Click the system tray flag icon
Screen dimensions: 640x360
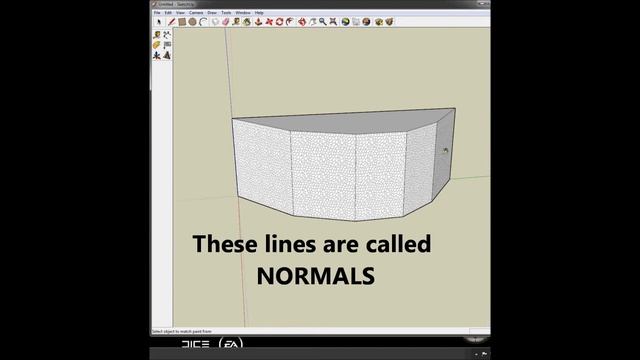484,354
